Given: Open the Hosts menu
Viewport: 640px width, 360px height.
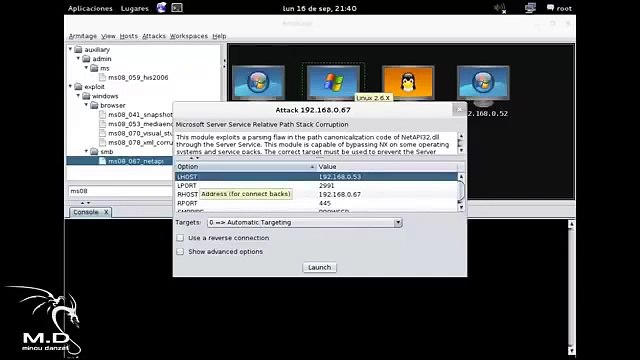Looking at the screenshot, I should [129, 36].
